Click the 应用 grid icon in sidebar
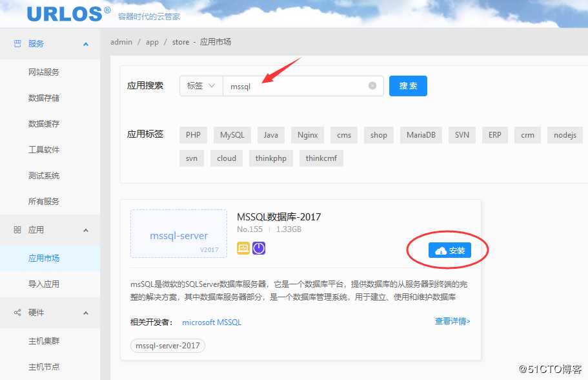588x380 pixels. 17,230
